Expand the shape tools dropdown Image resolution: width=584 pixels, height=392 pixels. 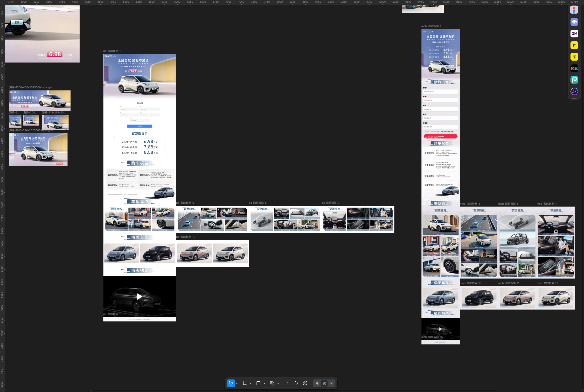tap(264, 384)
